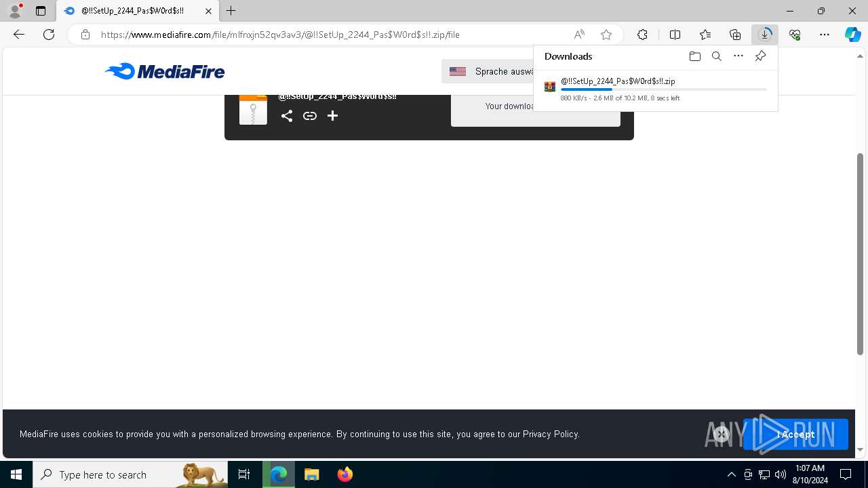Open the notifications action center

(846, 474)
